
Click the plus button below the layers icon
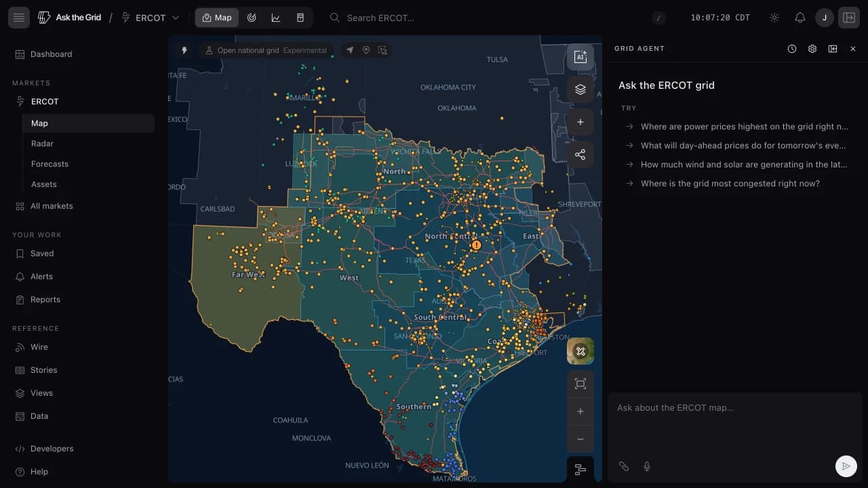point(580,122)
